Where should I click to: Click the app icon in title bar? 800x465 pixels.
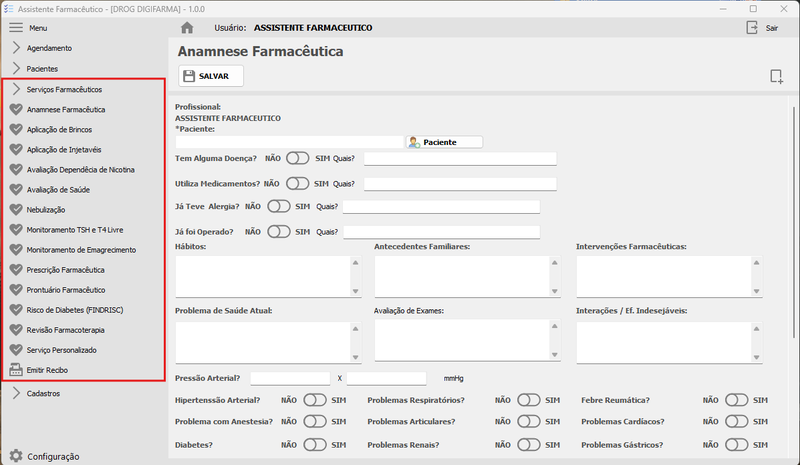(8, 9)
